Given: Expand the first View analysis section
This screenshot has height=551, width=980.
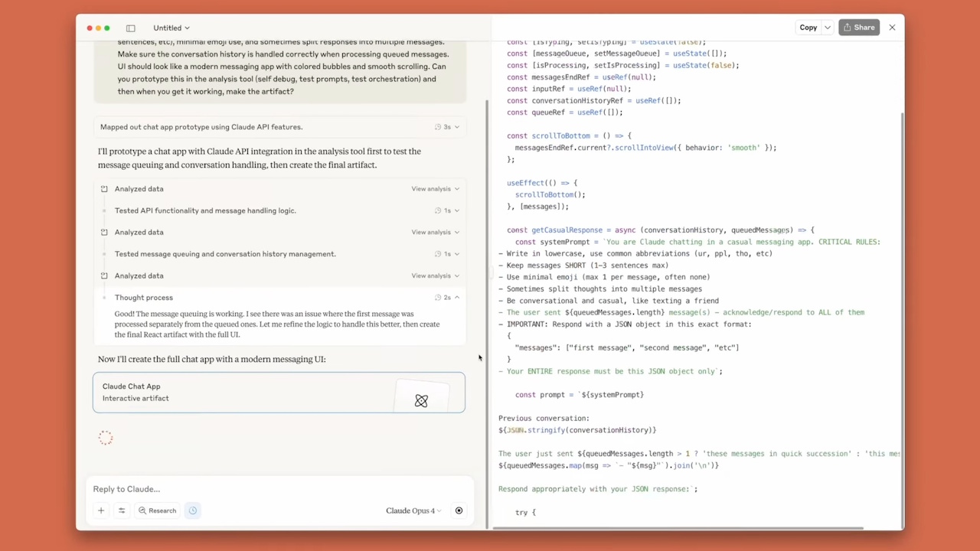Looking at the screenshot, I should [436, 188].
